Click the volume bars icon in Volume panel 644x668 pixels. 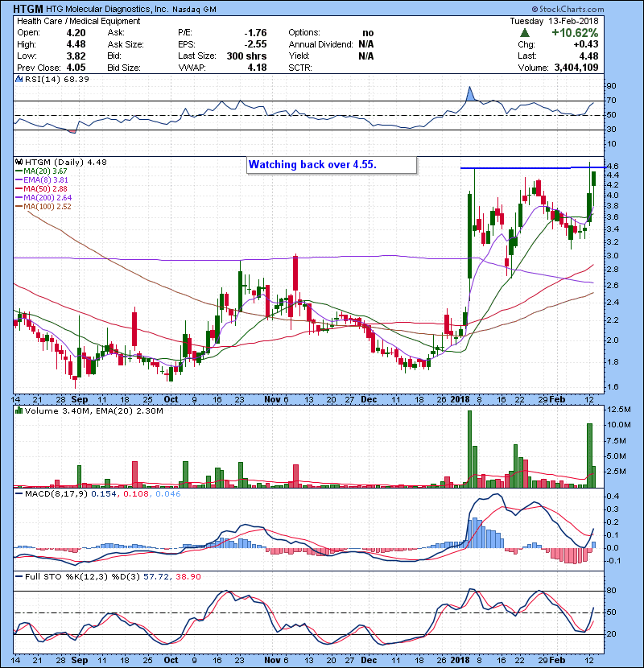(x=19, y=410)
